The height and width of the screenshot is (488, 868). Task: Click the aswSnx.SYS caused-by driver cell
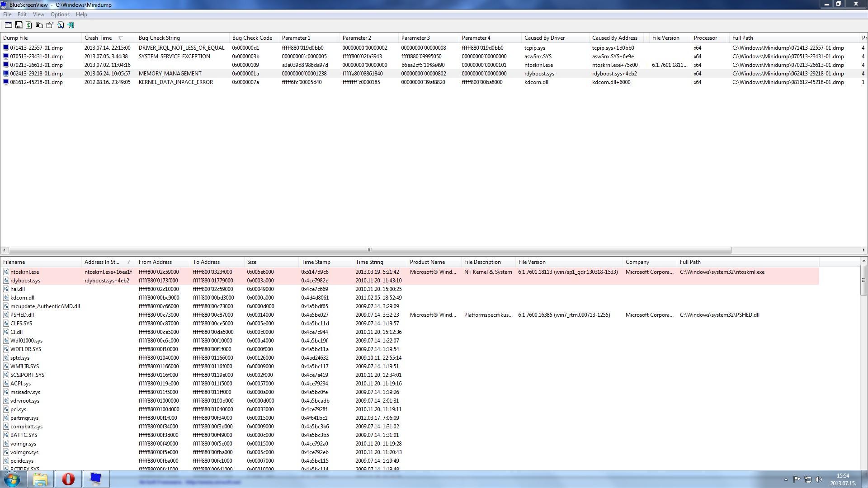click(x=538, y=56)
